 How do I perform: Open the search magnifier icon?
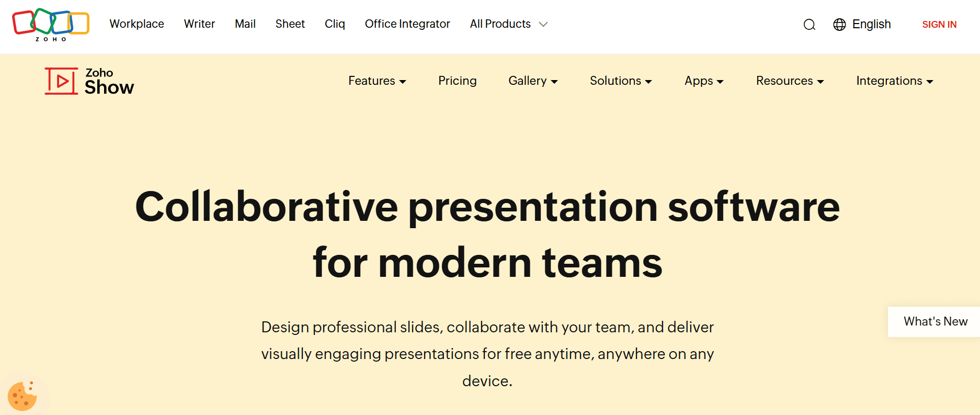tap(809, 25)
